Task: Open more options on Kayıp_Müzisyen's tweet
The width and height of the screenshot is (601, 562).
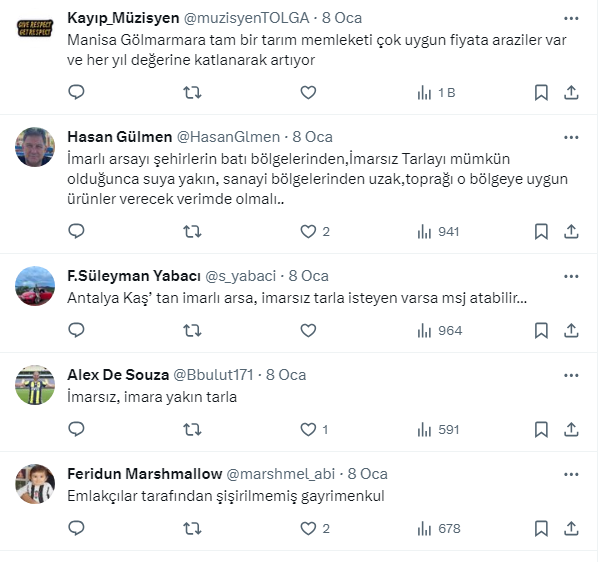Action: pyautogui.click(x=570, y=18)
